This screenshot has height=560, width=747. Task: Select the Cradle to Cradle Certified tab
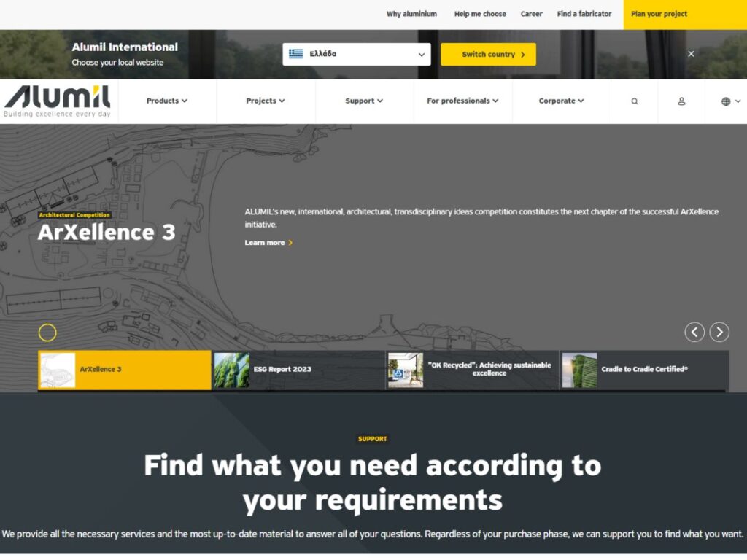point(645,370)
